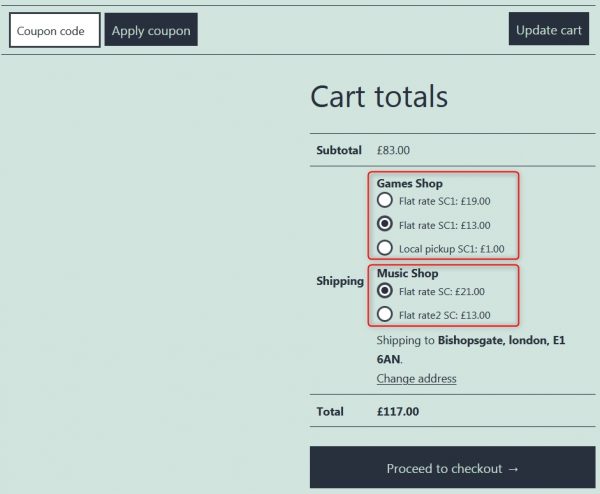The height and width of the screenshot is (494, 600).
Task: Click the 'Flat rate SC1: £19.00' label text
Action: coord(445,201)
